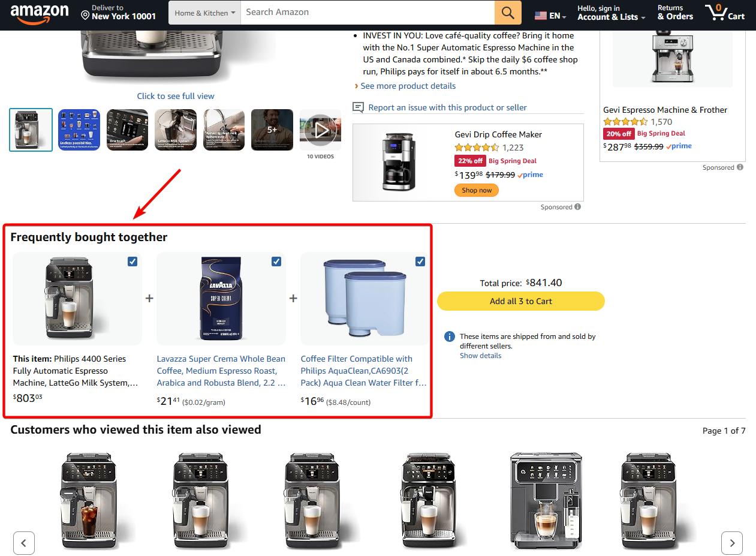Click the carousel next arrow on the right

[732, 543]
